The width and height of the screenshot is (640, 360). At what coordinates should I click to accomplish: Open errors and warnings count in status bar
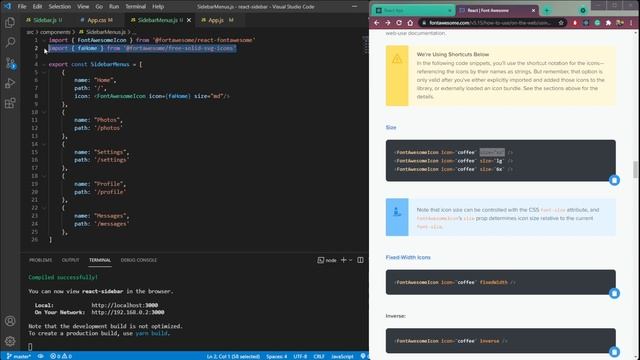pos(61,356)
